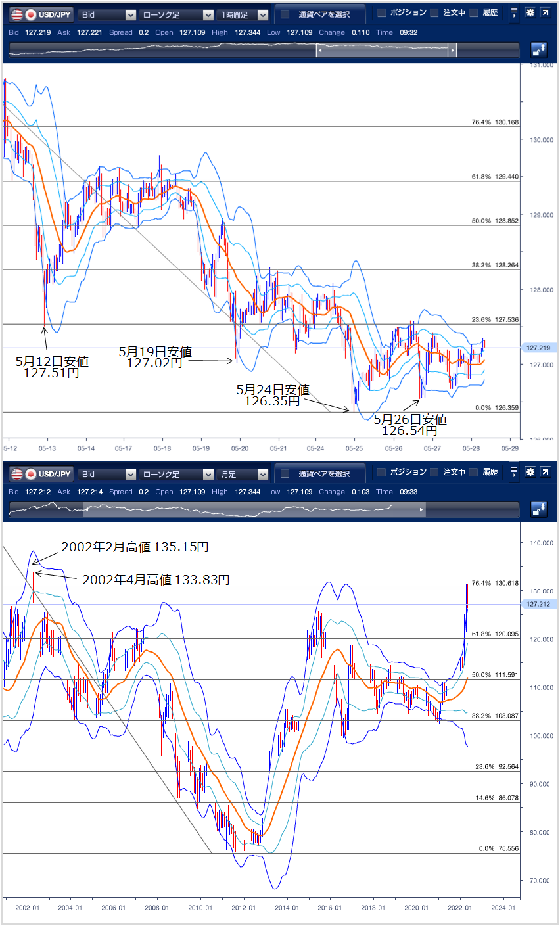
Task: Click the 50.0% 111.591 Fibonacci label
Action: click(496, 674)
